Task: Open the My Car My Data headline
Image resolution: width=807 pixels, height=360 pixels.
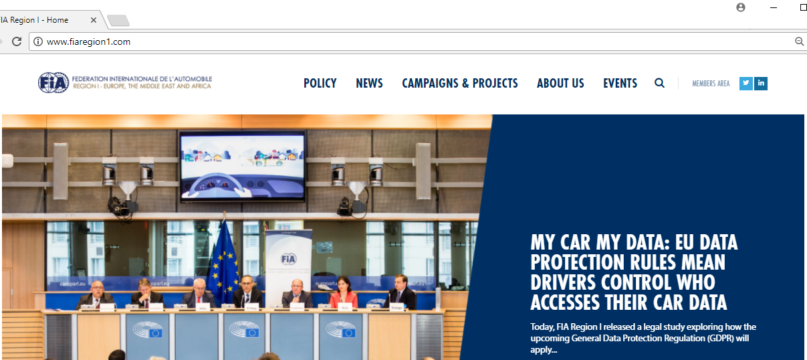Action: point(634,272)
